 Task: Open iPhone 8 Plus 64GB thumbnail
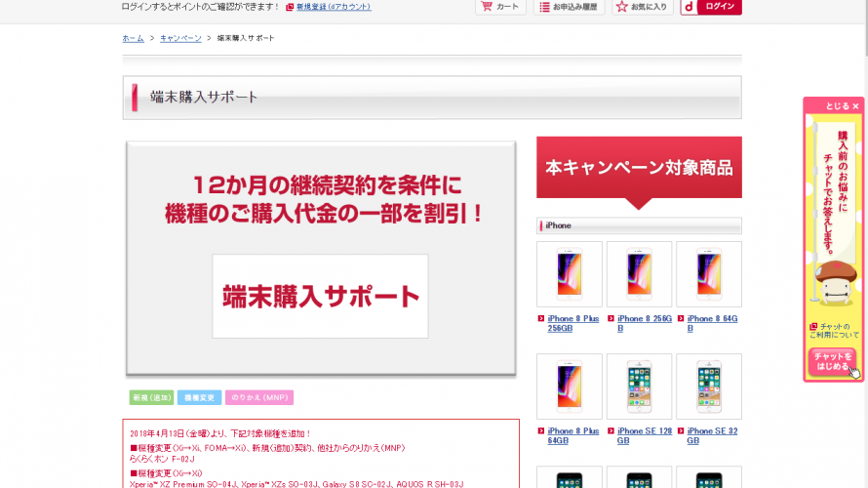point(569,386)
